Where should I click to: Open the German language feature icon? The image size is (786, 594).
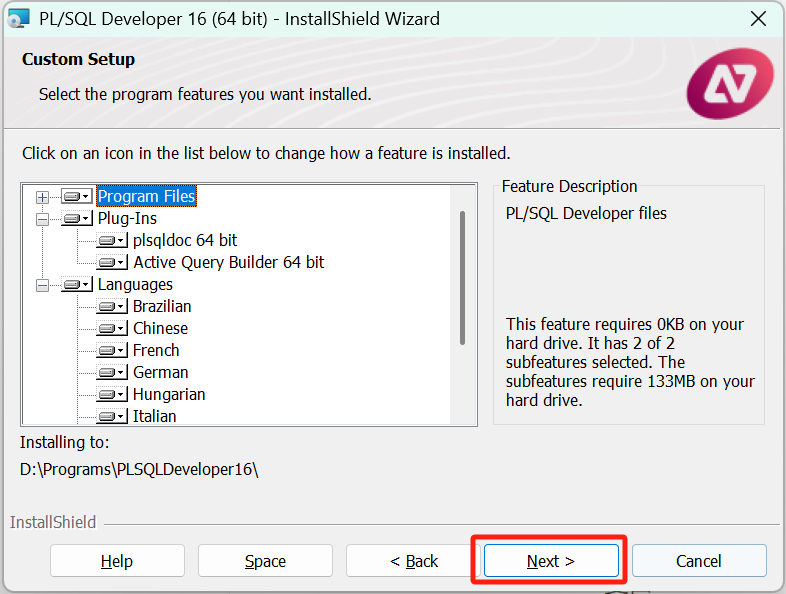point(112,373)
